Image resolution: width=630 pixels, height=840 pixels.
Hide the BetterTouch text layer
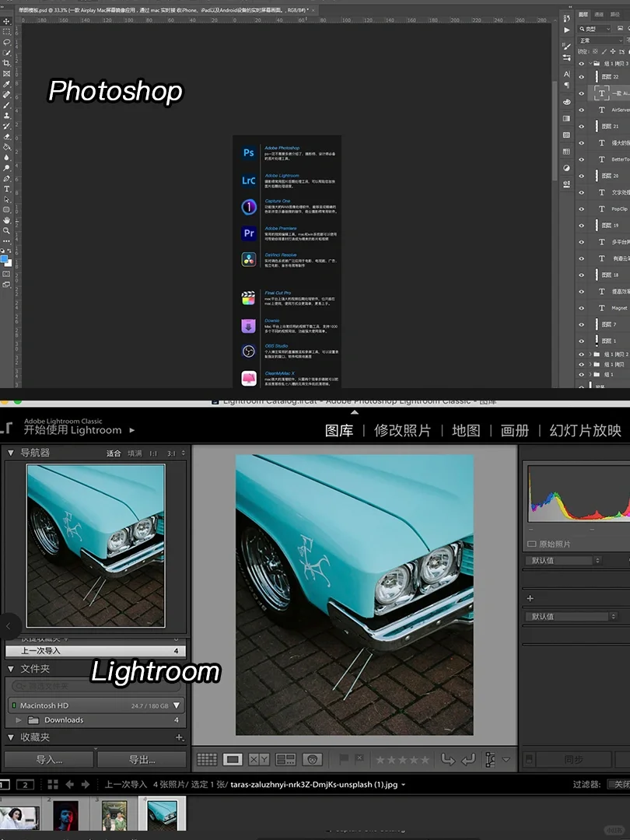pyautogui.click(x=581, y=159)
